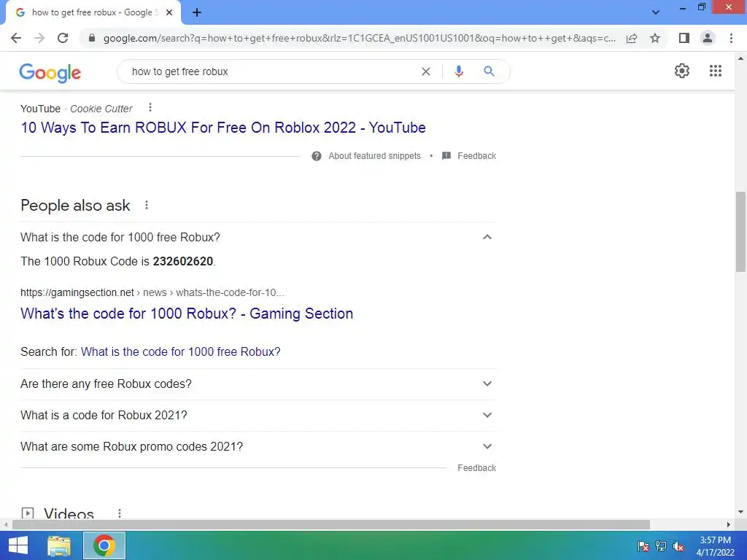Screen dimensions: 747x560
Task: Open Chrome three-dot menu
Action: click(x=731, y=38)
